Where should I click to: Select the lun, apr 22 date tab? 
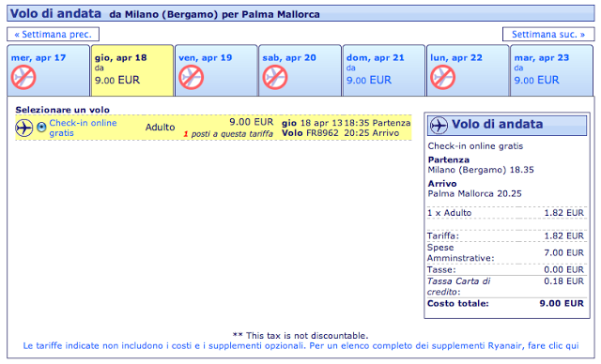tap(468, 70)
